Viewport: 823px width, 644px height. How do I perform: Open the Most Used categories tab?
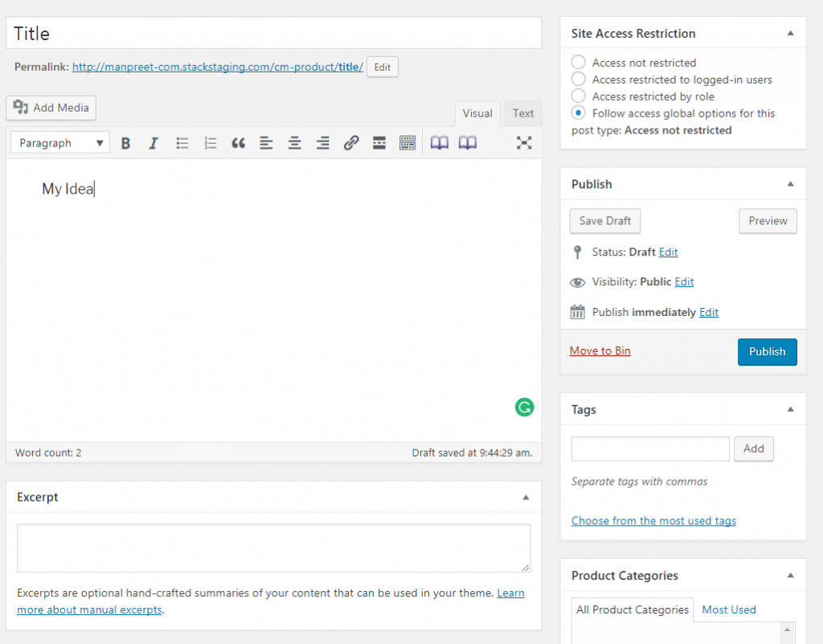click(x=729, y=609)
